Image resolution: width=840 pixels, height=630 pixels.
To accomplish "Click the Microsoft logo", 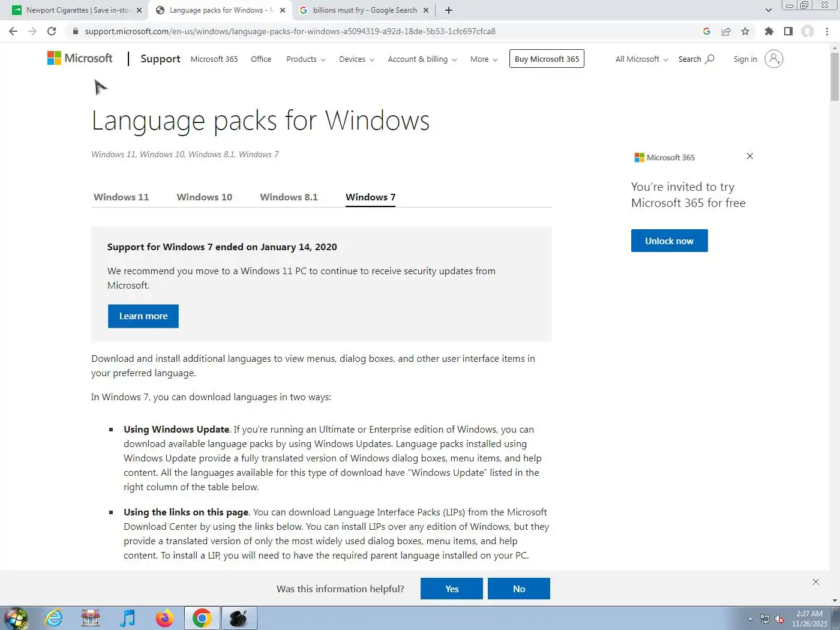I will click(80, 58).
